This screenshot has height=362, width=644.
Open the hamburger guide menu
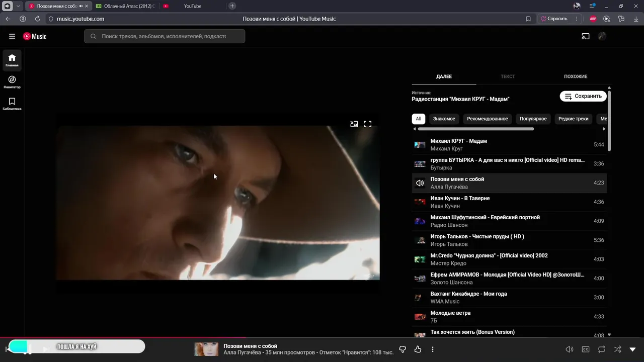(12, 36)
